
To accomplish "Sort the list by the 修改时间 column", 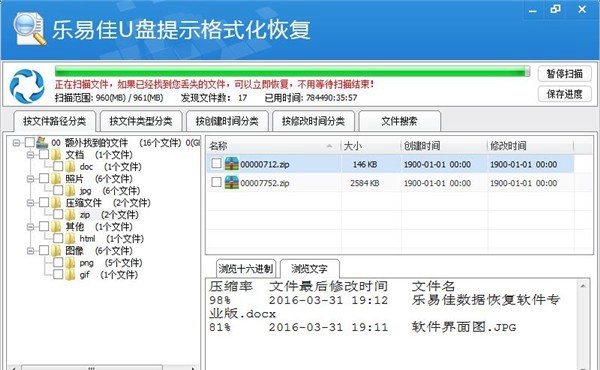I will [x=530, y=146].
